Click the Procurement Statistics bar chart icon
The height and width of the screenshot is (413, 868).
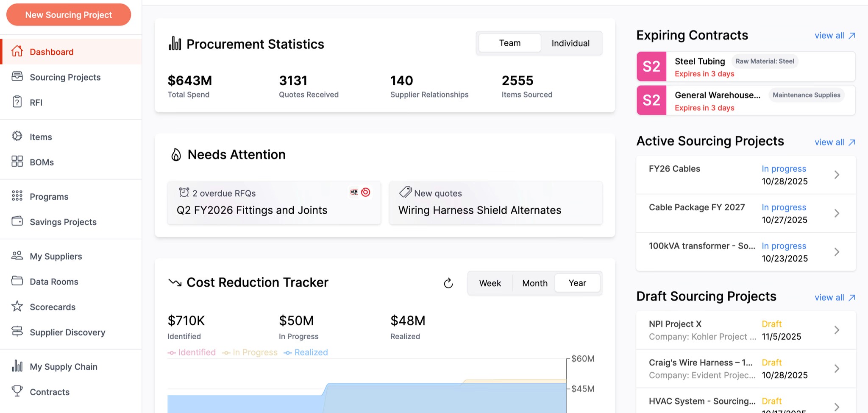pyautogui.click(x=175, y=43)
